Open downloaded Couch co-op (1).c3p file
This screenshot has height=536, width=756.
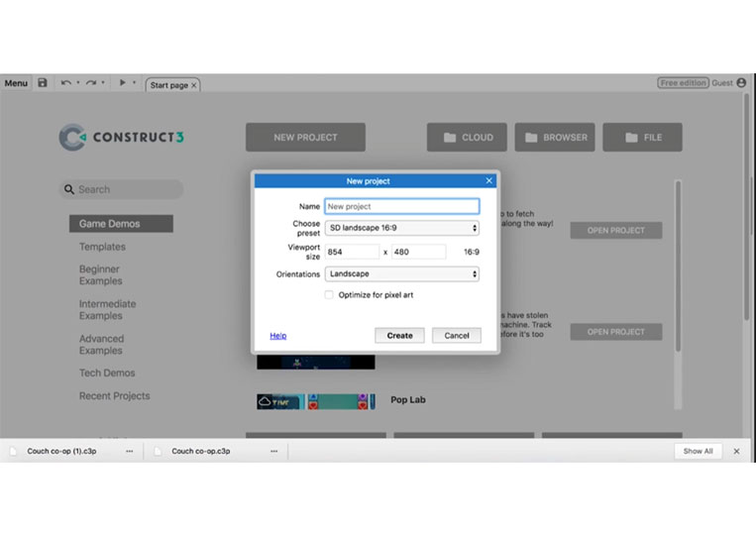coord(61,451)
